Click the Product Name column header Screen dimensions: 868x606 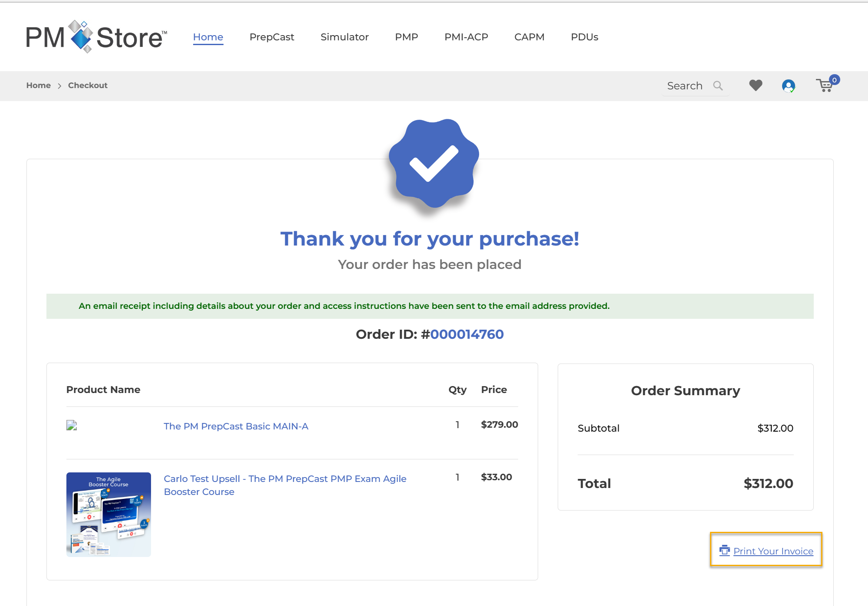tap(103, 390)
